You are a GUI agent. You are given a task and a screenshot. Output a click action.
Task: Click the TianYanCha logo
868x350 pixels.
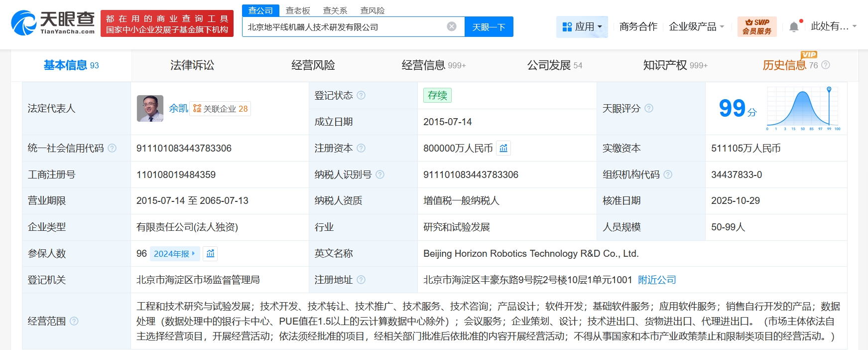click(53, 23)
